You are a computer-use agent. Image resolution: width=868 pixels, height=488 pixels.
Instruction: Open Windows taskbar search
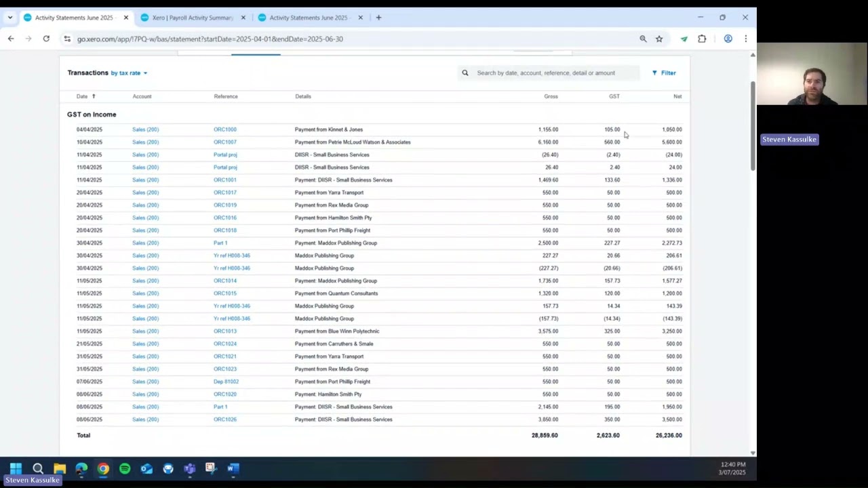pos(38,468)
